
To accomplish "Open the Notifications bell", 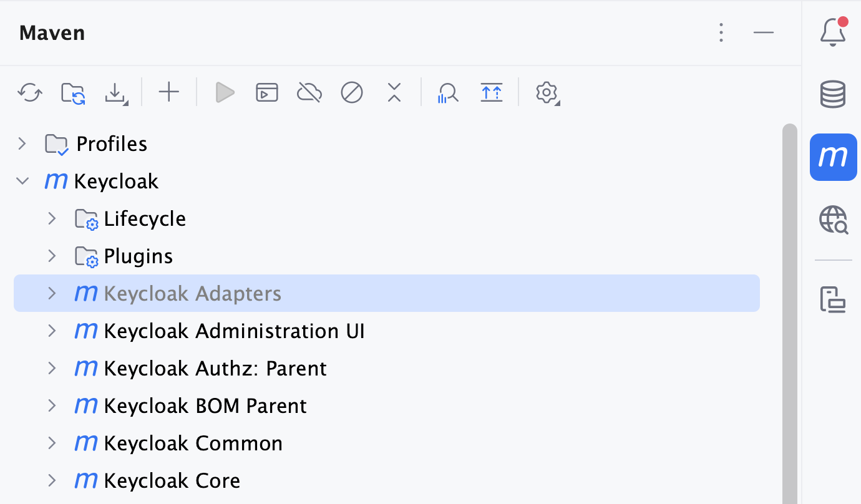I will [x=833, y=34].
